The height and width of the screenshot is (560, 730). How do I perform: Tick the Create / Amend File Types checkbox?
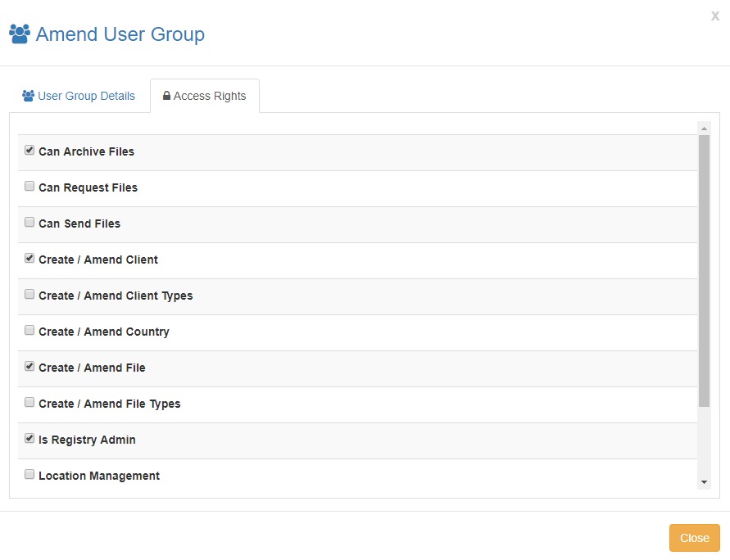coord(29,403)
